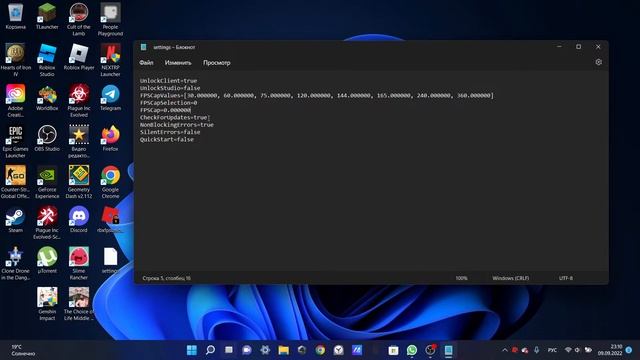Select Geometry Dash v2.112 desktop icon
The width and height of the screenshot is (640, 360).
point(79,182)
